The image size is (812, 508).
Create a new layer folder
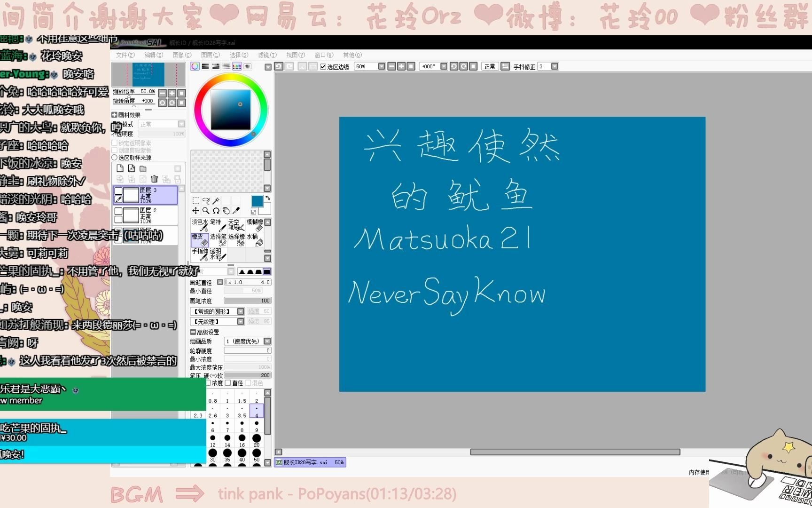click(143, 168)
